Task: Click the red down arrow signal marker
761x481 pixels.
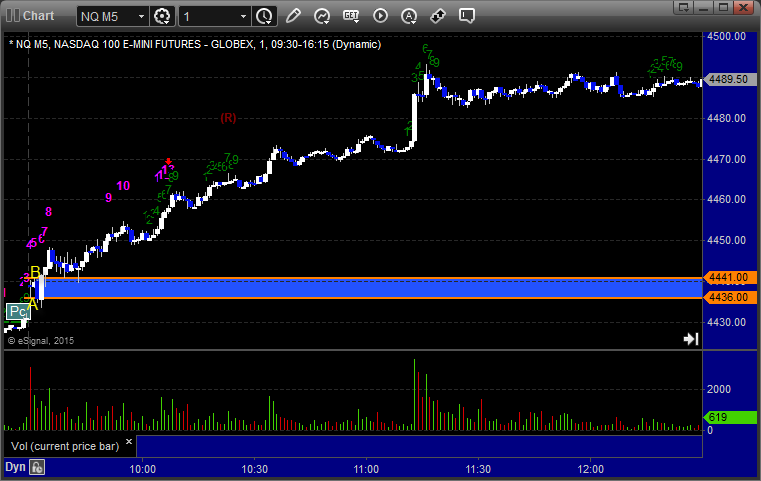Action: (168, 161)
